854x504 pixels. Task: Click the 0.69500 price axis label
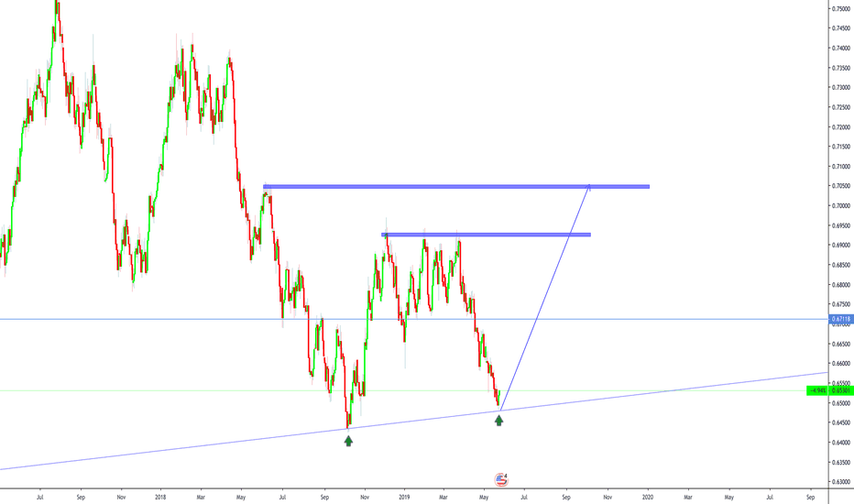[x=842, y=225]
